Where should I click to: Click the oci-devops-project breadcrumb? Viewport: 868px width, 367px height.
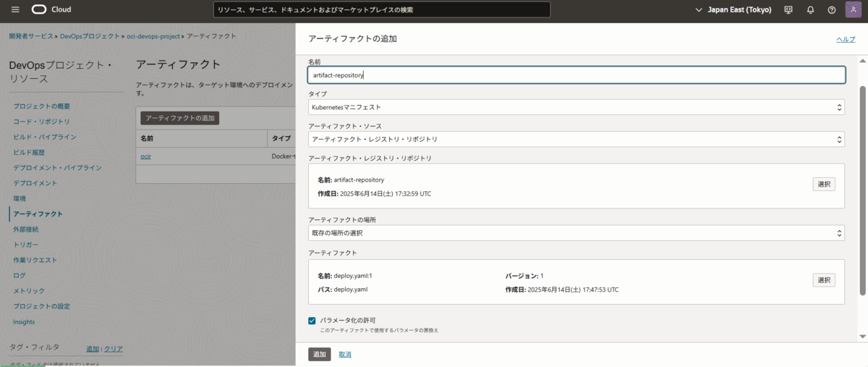[154, 35]
